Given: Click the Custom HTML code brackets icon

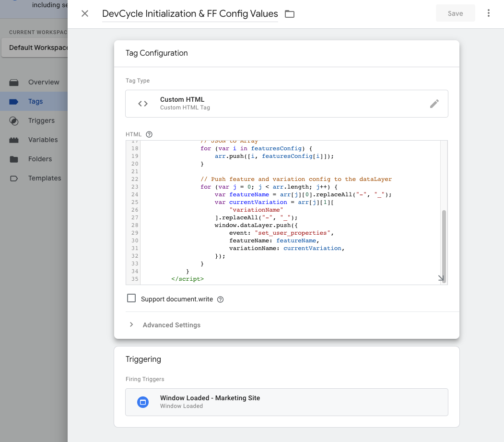Looking at the screenshot, I should pos(143,104).
